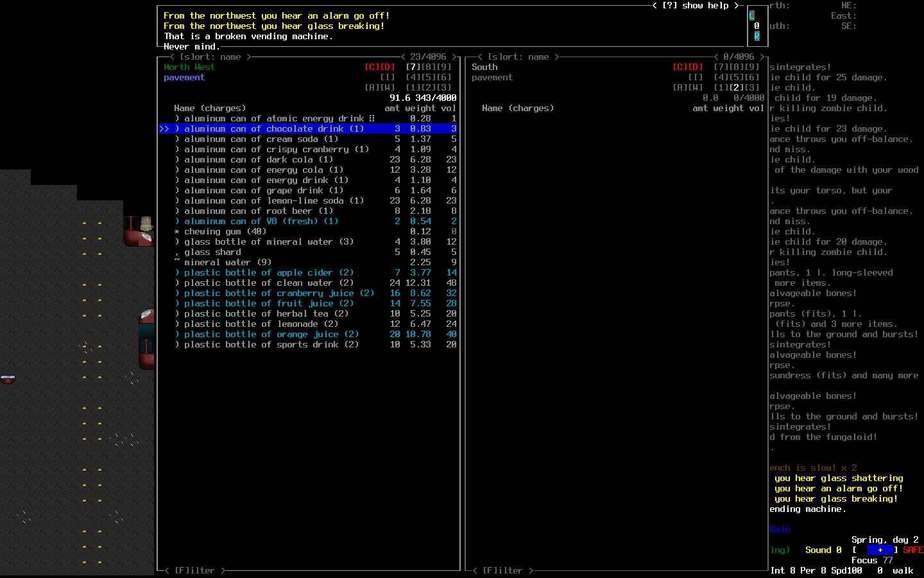Viewport: 924px width, 578px height.
Task: Select chewing gum (40) row
Action: (308, 231)
